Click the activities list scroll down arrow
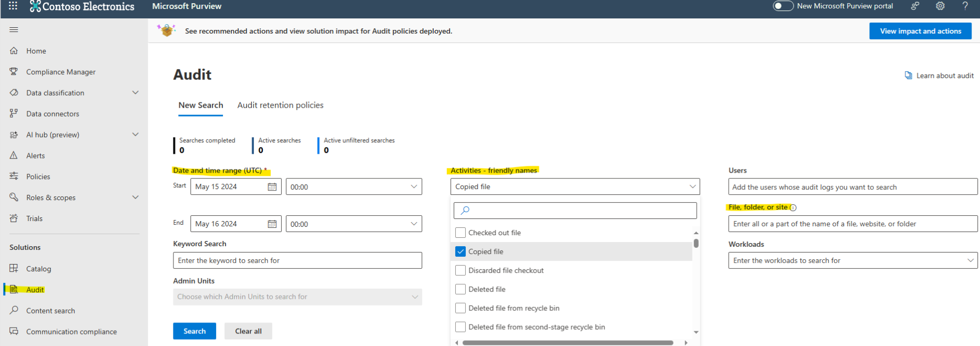This screenshot has height=346, width=980. 696,332
